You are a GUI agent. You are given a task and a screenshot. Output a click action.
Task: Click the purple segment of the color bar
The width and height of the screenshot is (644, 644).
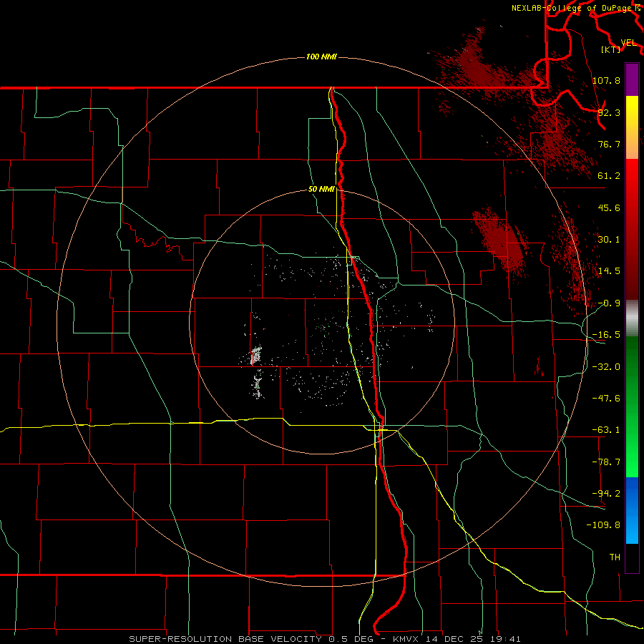coord(632,79)
